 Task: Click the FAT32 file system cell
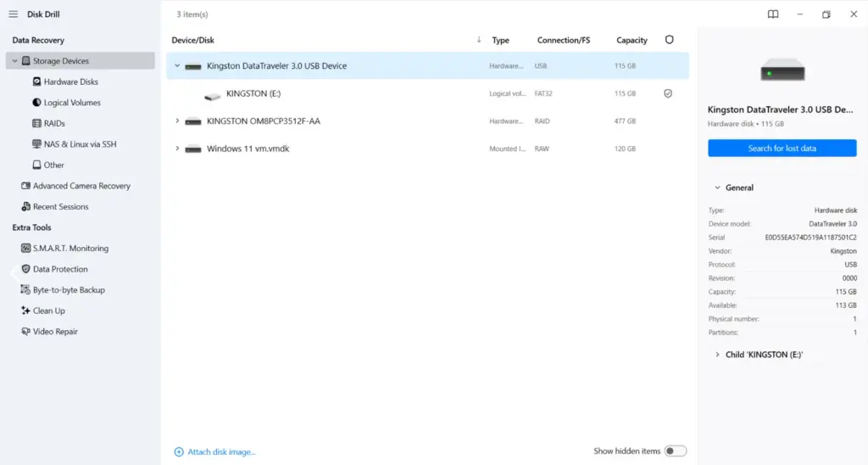pos(543,93)
